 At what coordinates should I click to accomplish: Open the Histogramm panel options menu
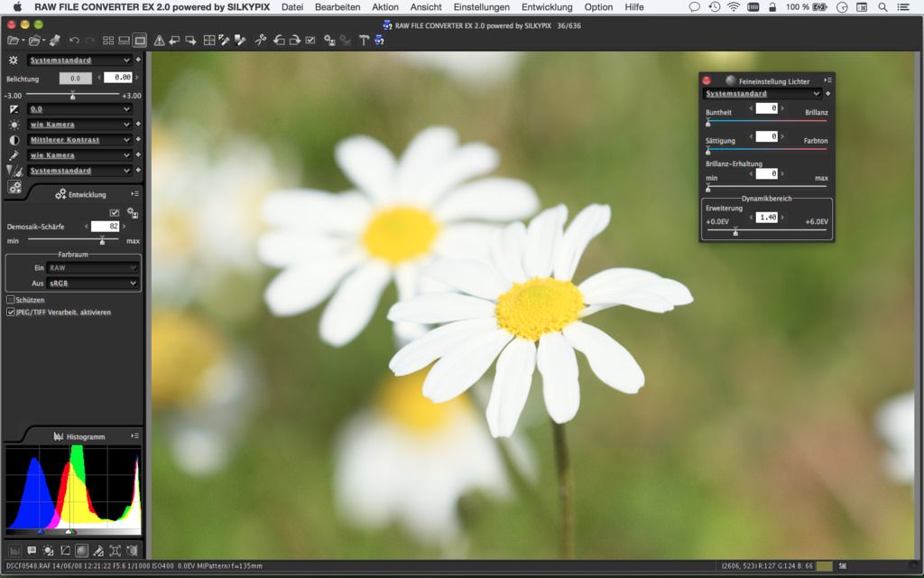pyautogui.click(x=135, y=436)
